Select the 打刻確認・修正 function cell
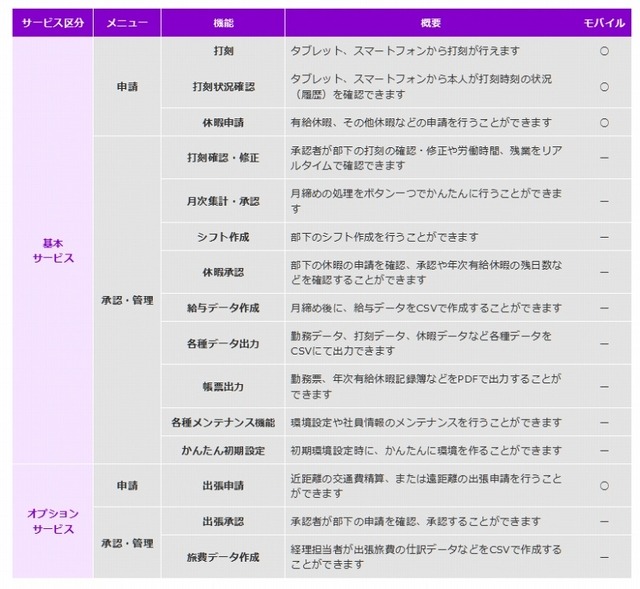Image resolution: width=640 pixels, height=589 pixels. pyautogui.click(x=223, y=158)
